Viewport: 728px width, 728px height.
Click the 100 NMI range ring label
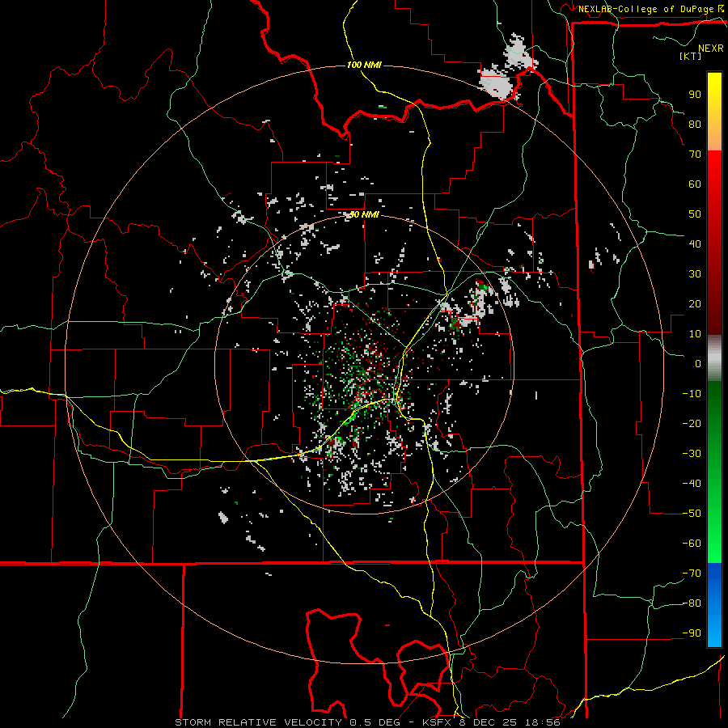tap(364, 65)
